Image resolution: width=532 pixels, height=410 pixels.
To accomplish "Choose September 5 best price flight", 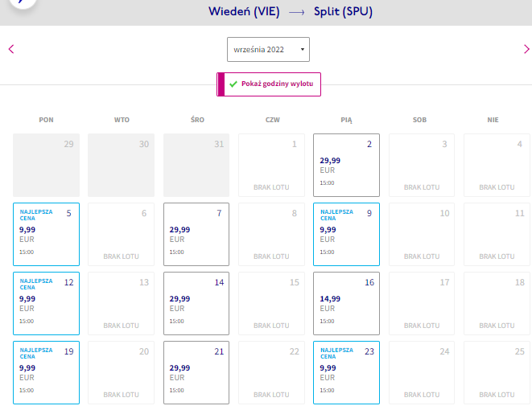I will click(46, 234).
